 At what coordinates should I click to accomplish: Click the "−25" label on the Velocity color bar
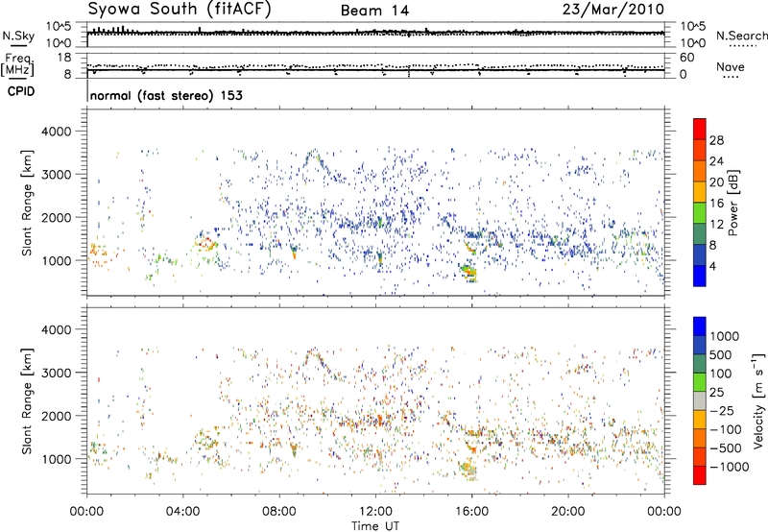(721, 411)
